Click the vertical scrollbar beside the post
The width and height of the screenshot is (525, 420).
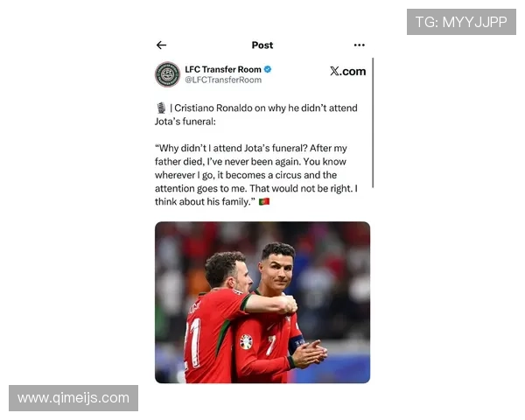coord(373,122)
